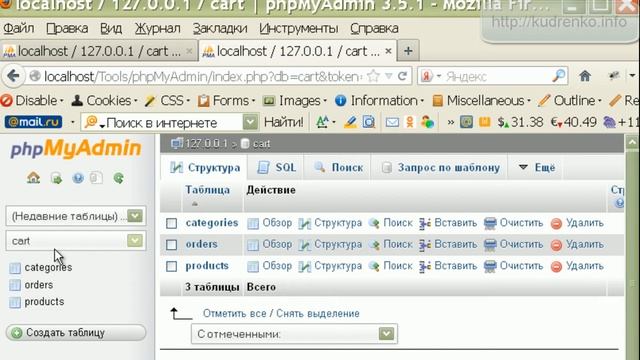
Task: Open the Правка menu
Action: click(67, 29)
